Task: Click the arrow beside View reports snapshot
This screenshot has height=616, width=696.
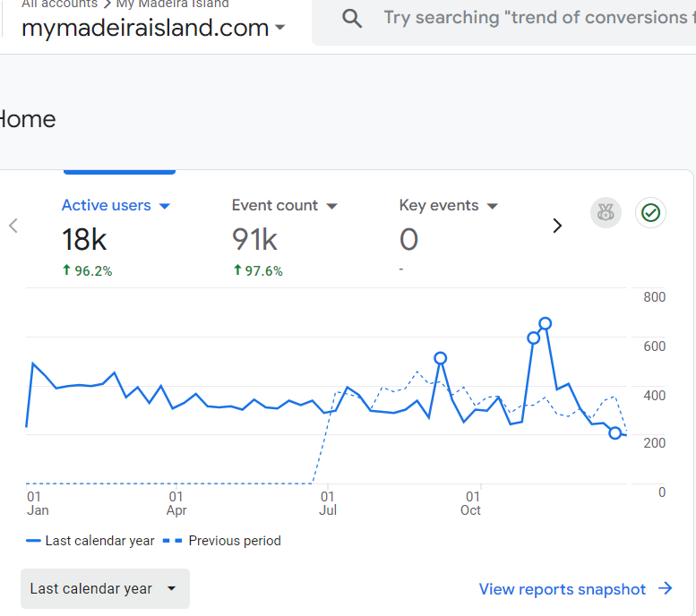Action: [666, 588]
